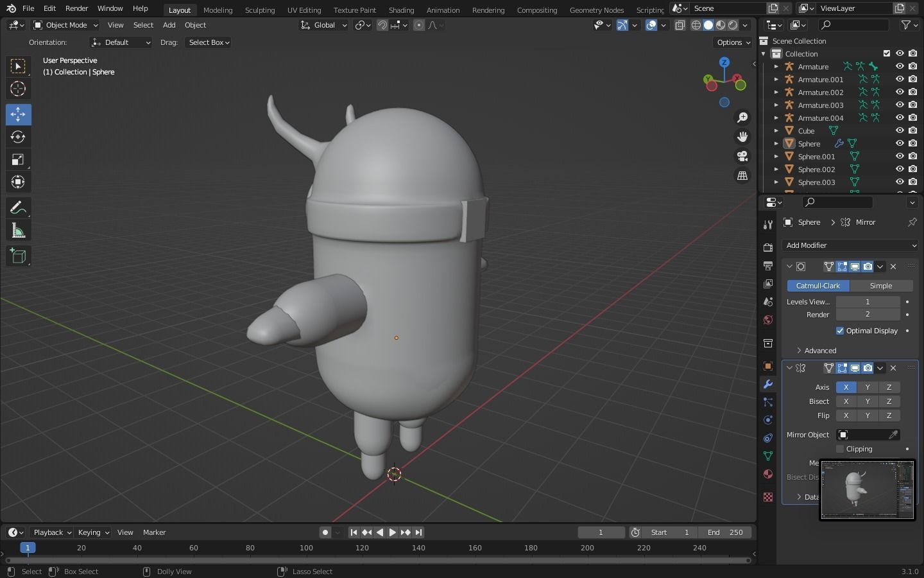Viewport: 924px width, 578px height.
Task: Select the Annotate pencil tool
Action: click(18, 207)
